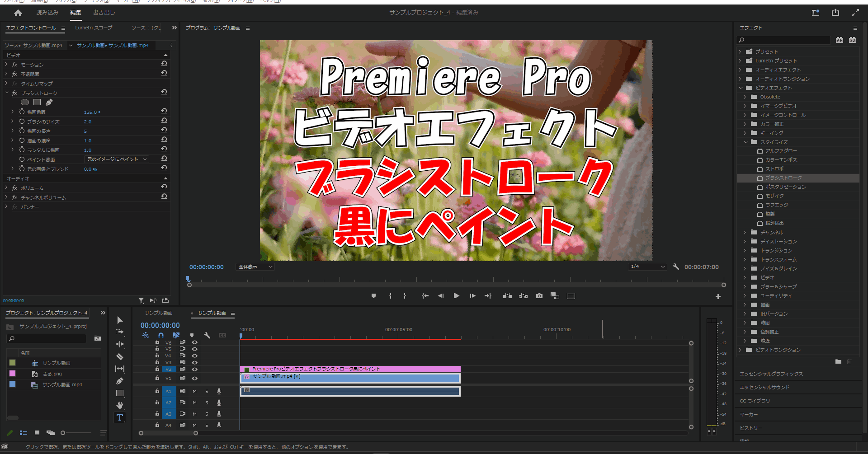Viewport: 868px width, 454px height.
Task: Select the Track Select Forward tool
Action: tap(120, 332)
